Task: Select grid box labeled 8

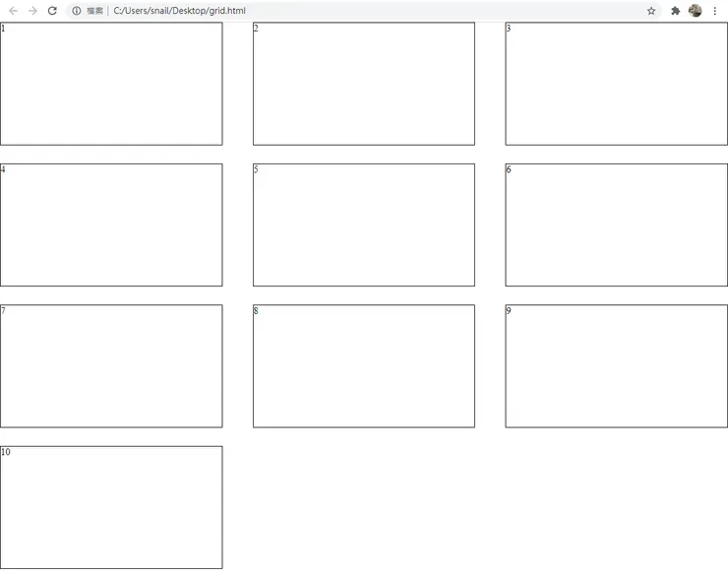Action: coord(364,366)
